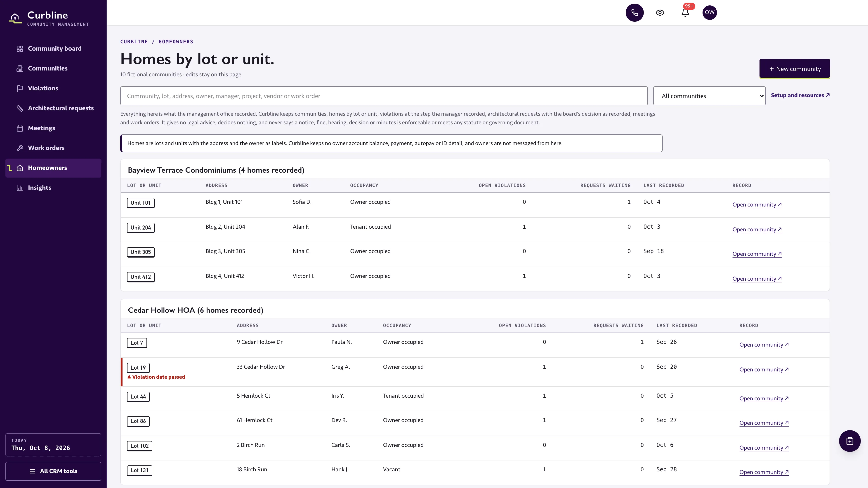Click the Unit 204 badge

(x=141, y=228)
